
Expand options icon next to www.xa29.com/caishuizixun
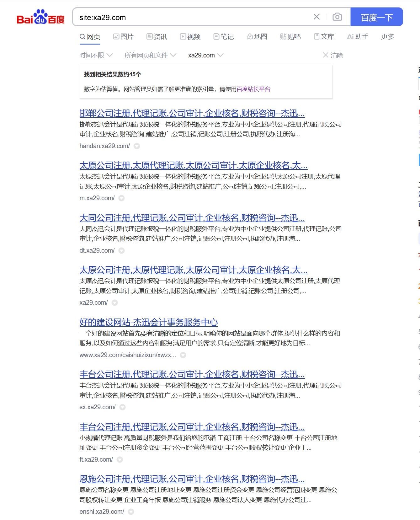183,355
